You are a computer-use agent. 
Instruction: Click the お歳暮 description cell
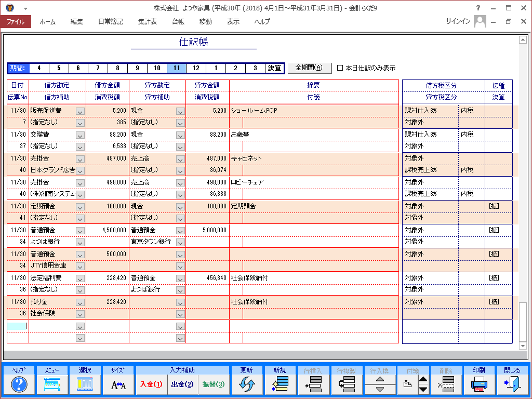[x=314, y=135]
